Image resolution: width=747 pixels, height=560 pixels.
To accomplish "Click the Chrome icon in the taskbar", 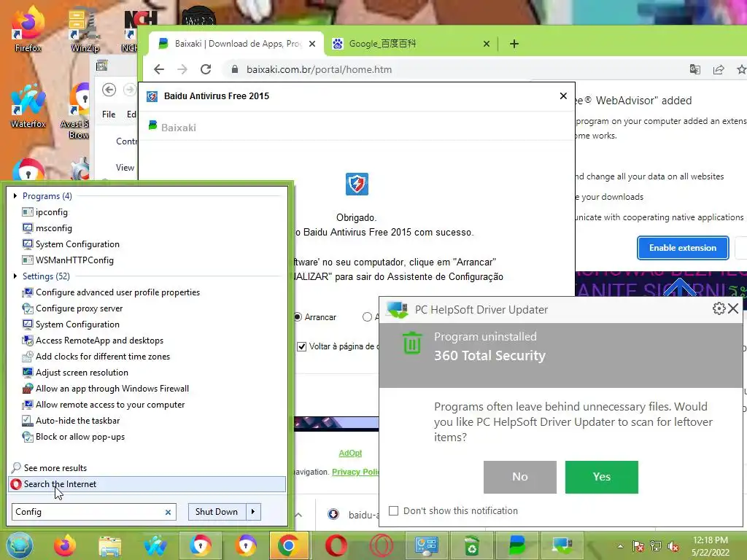I will pyautogui.click(x=287, y=545).
